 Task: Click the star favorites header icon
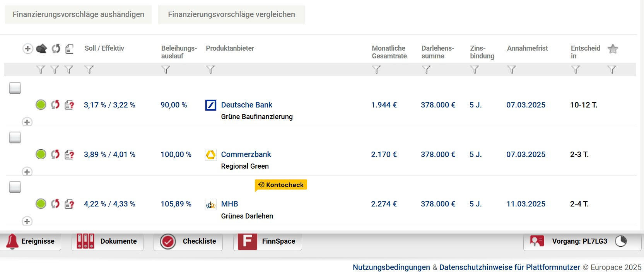[x=613, y=49]
